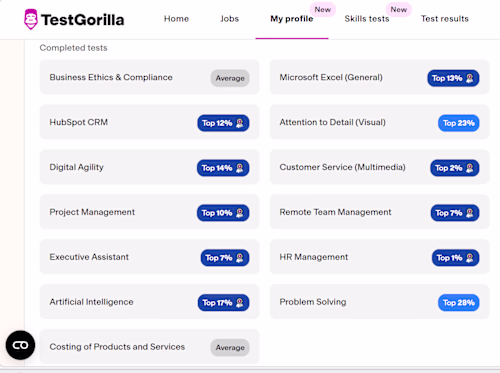Image resolution: width=500 pixels, height=373 pixels.
Task: Open the Remote Team Management test name
Action: [x=335, y=212]
